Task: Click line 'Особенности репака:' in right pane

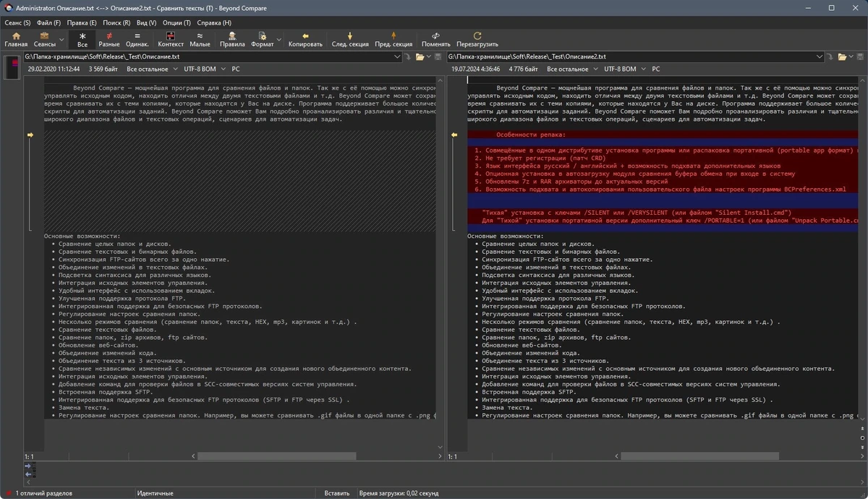Action: 531,135
